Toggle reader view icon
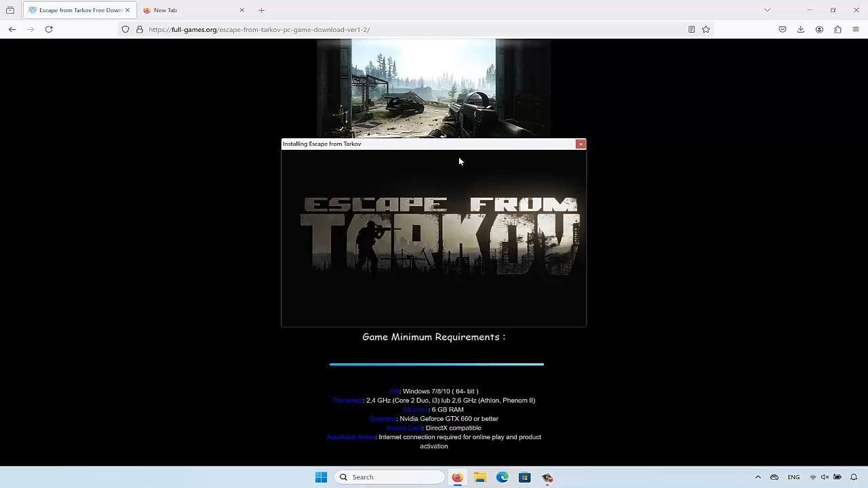 coord(691,29)
